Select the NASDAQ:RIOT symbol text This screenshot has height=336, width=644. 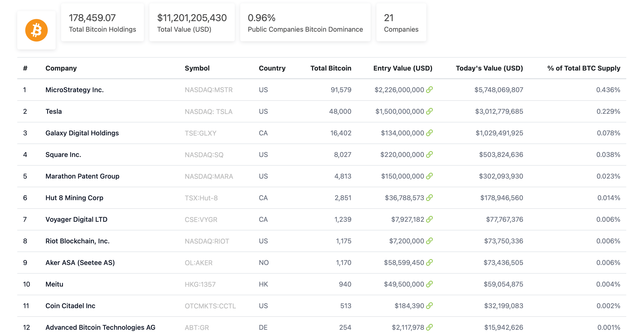coord(207,241)
